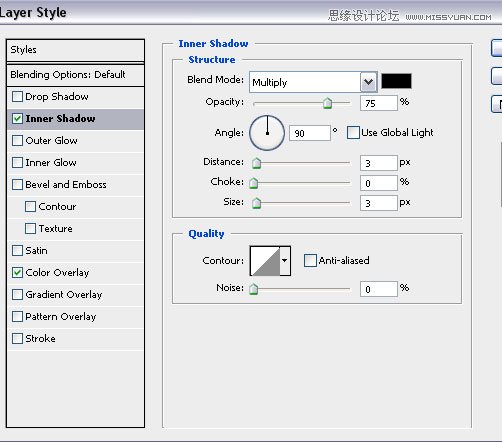Enable the Outer Glow checkbox
The width and height of the screenshot is (502, 442).
coord(17,141)
